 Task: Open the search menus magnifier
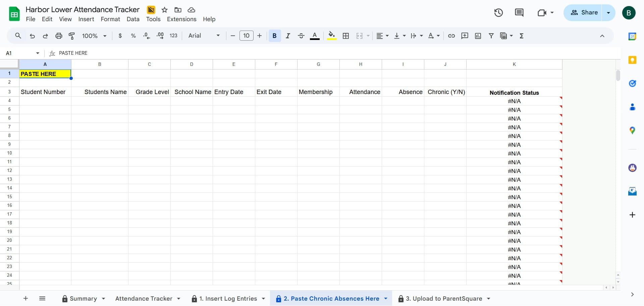(18, 36)
